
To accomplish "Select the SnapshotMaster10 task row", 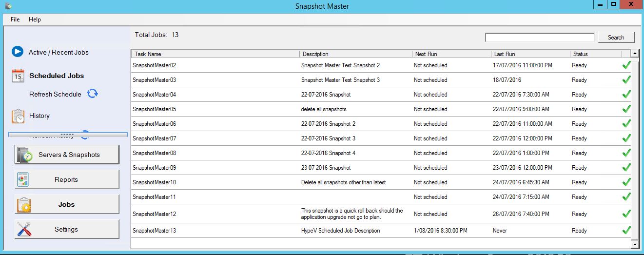I will (381, 182).
